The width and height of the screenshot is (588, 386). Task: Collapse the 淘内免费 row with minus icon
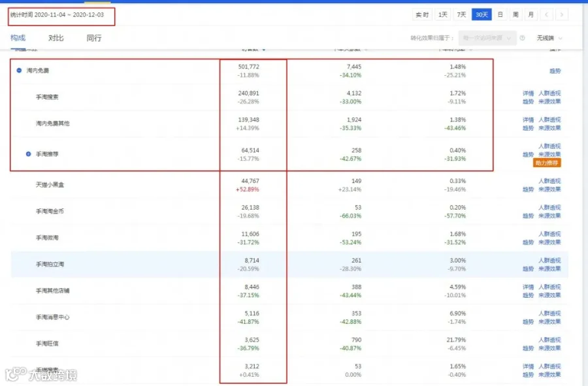19,71
